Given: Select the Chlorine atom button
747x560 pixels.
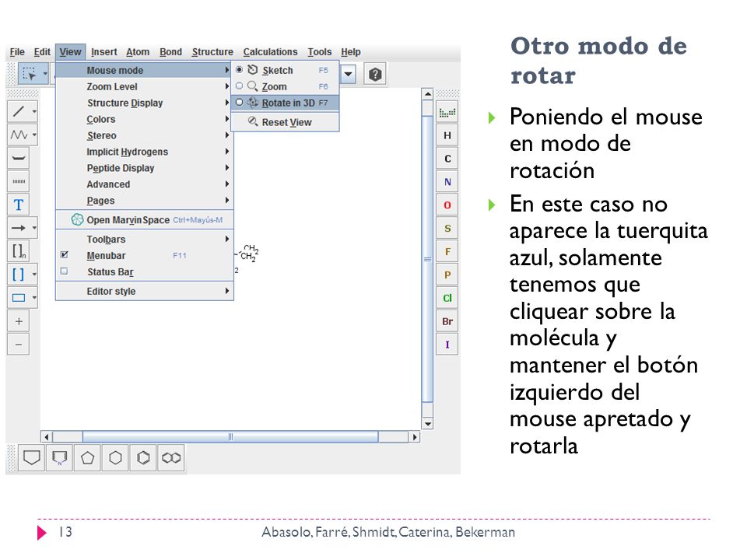Looking at the screenshot, I should tap(447, 298).
